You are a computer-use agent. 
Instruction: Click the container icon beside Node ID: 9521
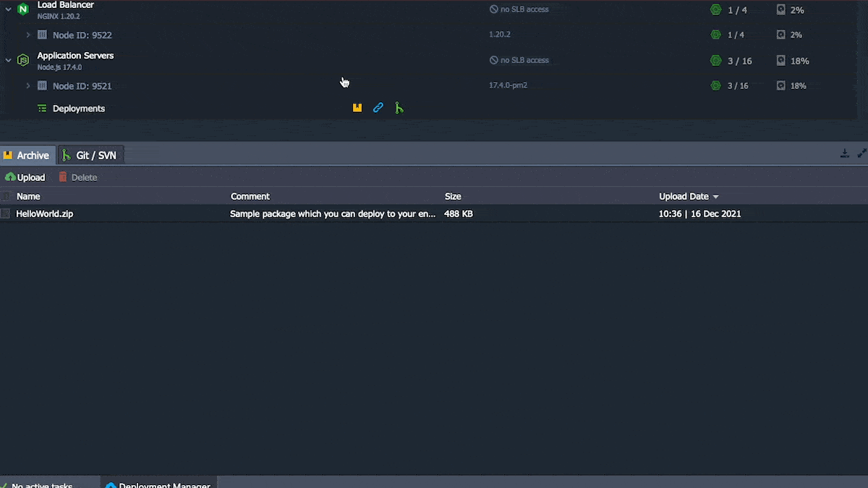(42, 85)
